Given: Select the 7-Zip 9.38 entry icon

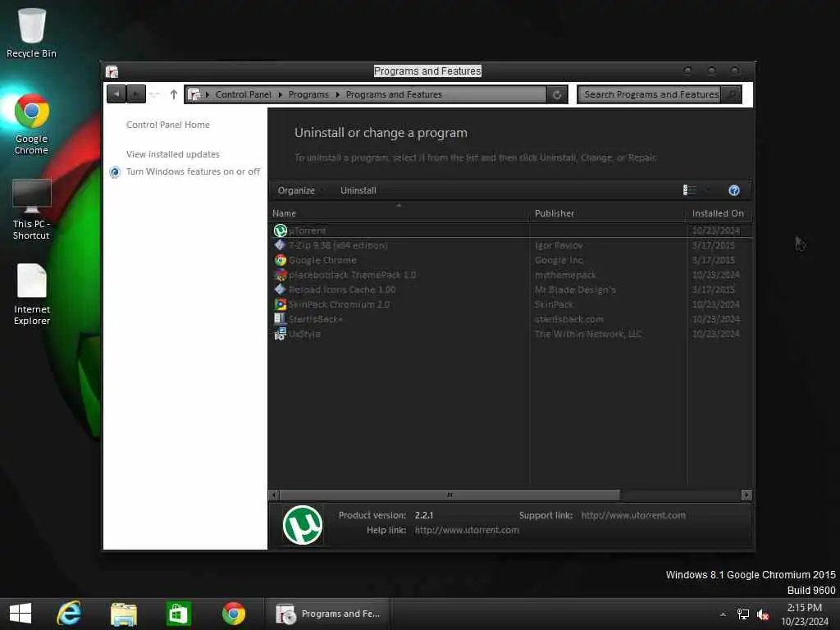Looking at the screenshot, I should tap(281, 245).
